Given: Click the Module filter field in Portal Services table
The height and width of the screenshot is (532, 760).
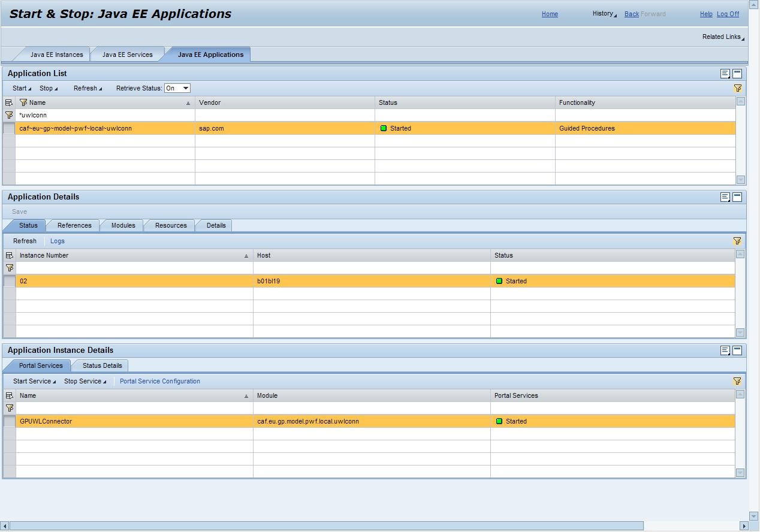Looking at the screenshot, I should click(372, 408).
